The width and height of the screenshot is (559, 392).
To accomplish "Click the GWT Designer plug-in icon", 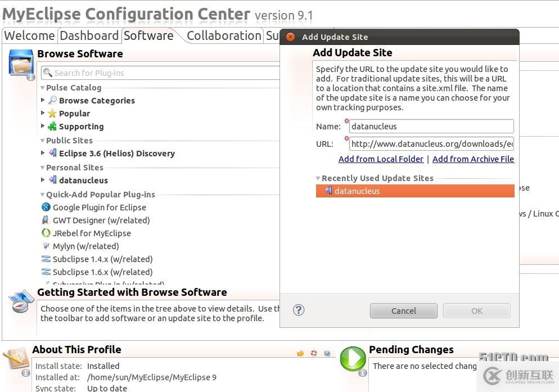I will pyautogui.click(x=46, y=220).
